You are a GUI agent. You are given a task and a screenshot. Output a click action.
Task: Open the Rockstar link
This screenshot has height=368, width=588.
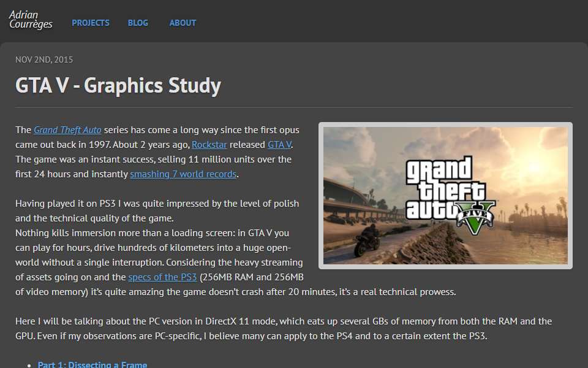tap(209, 145)
